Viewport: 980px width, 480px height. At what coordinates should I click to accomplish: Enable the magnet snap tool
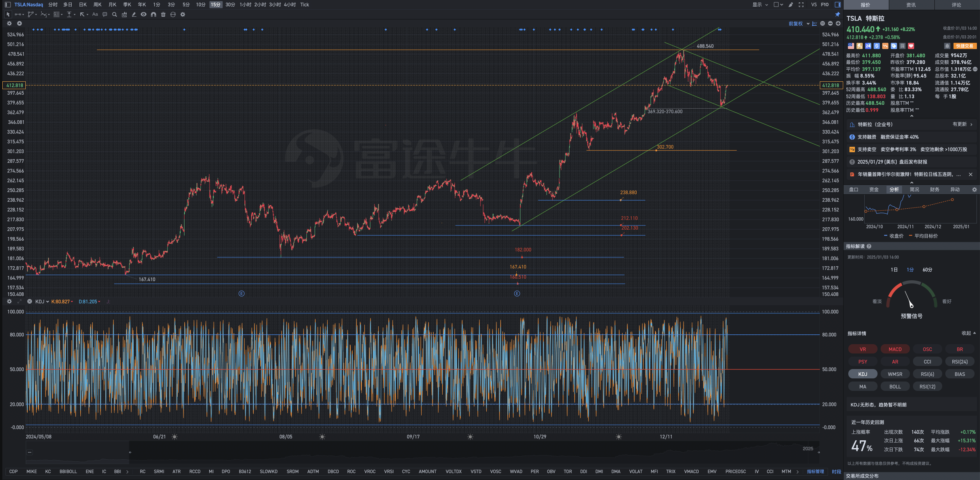[x=154, y=14]
